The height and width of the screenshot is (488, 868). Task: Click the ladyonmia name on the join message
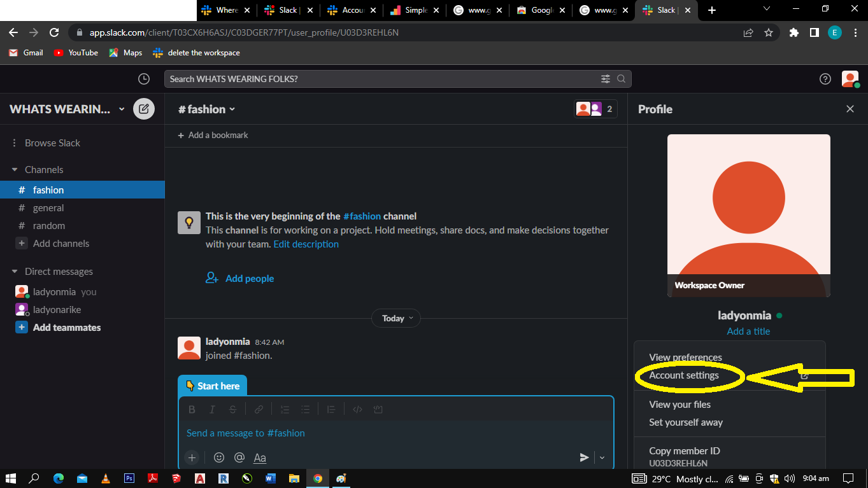tap(228, 342)
